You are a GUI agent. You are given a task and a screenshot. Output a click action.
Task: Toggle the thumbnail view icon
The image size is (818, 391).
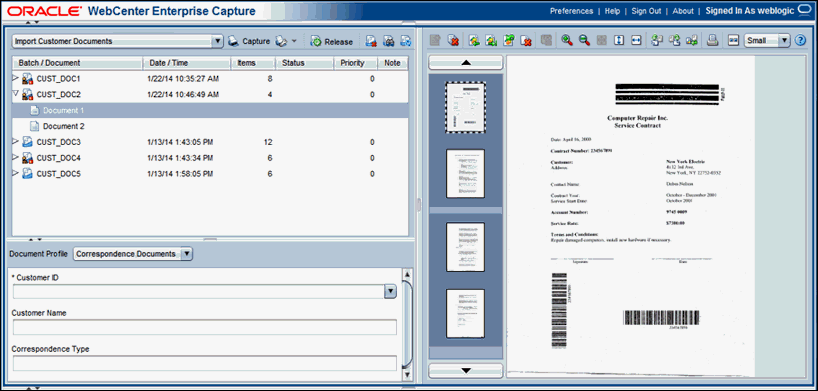coord(734,40)
